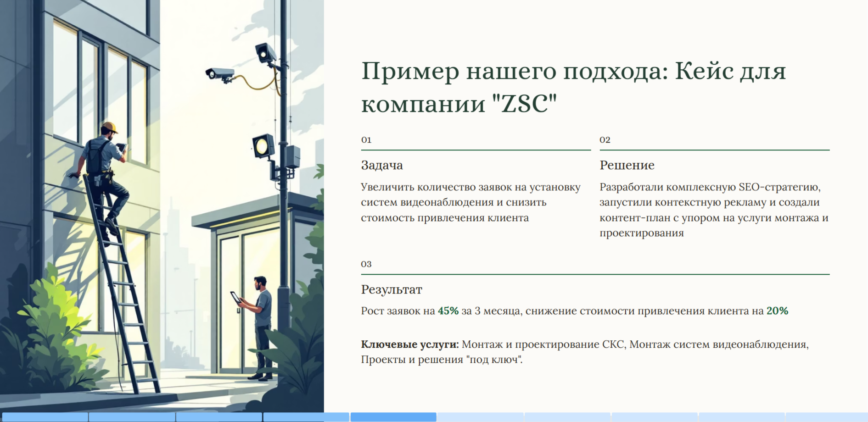868x422 pixels.
Task: Click the section number "02"
Action: [x=605, y=140]
